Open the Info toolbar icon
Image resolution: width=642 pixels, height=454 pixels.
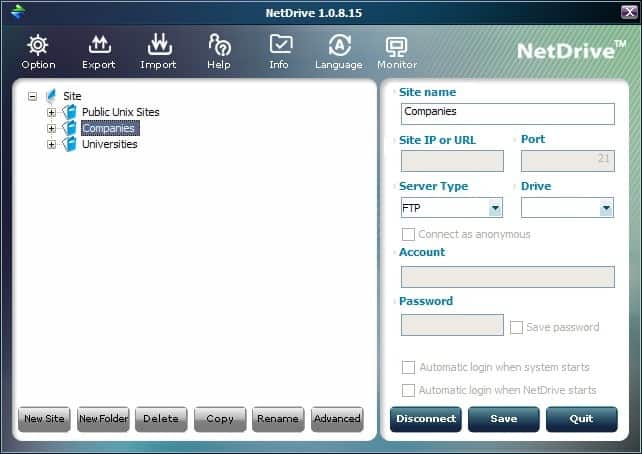pyautogui.click(x=281, y=44)
